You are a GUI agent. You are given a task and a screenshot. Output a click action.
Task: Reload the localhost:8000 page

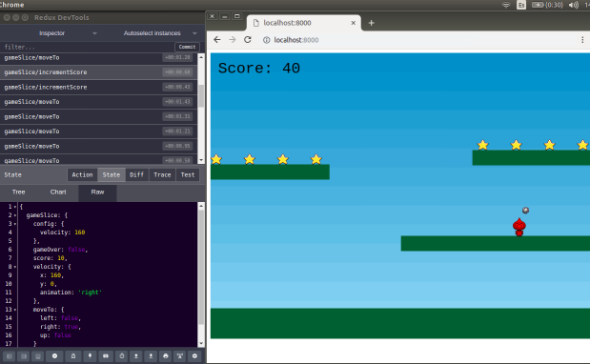tap(247, 40)
